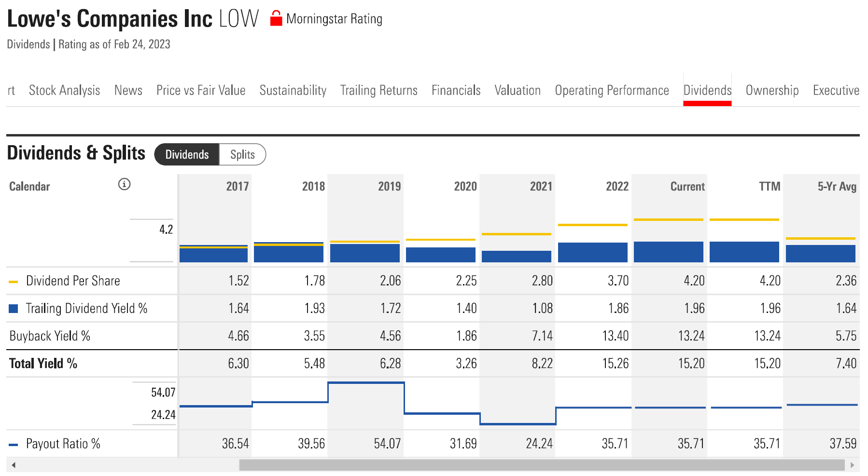
Task: Switch to the Financials tab
Action: pos(456,90)
